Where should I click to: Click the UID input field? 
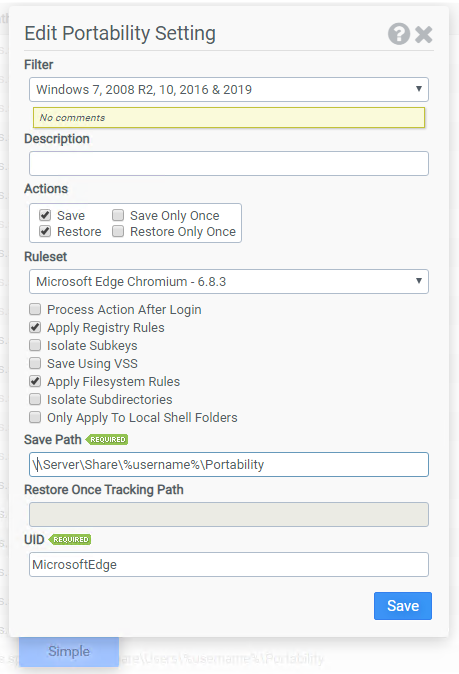[229, 564]
